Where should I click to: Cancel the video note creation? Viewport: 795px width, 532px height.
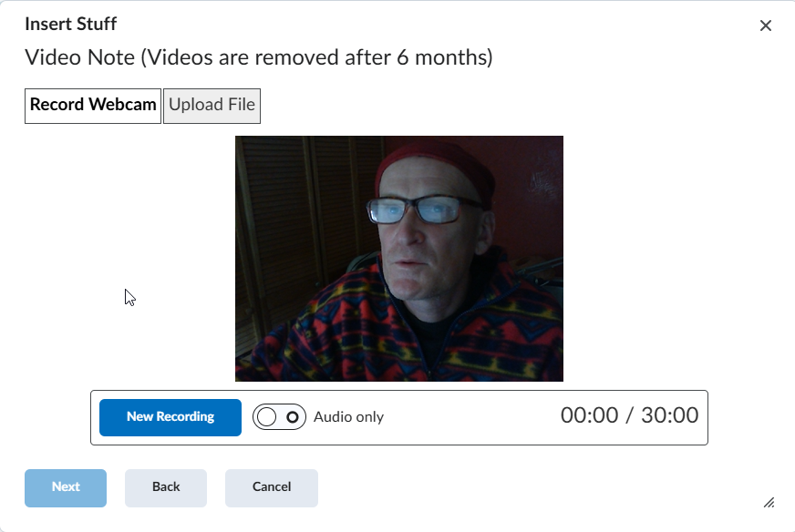tap(271, 487)
